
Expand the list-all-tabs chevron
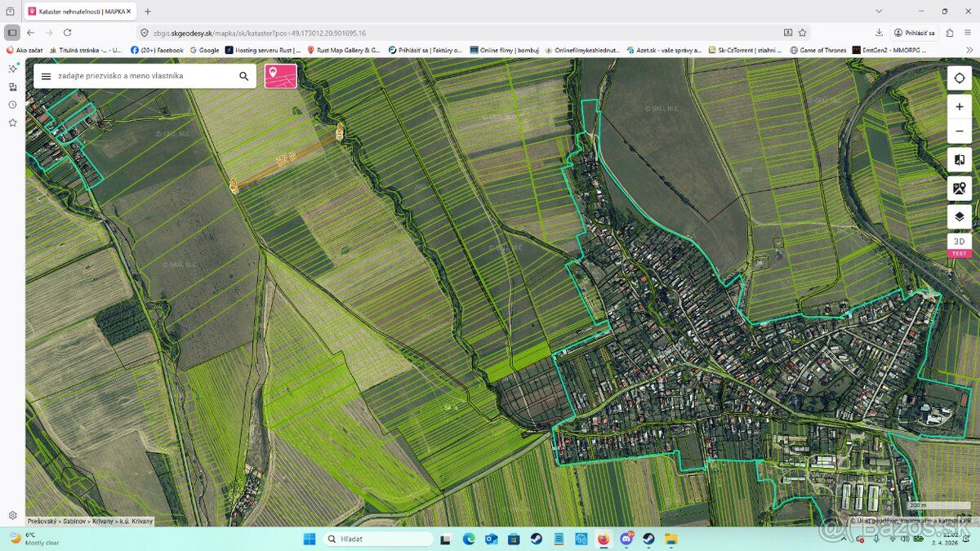coord(879,11)
